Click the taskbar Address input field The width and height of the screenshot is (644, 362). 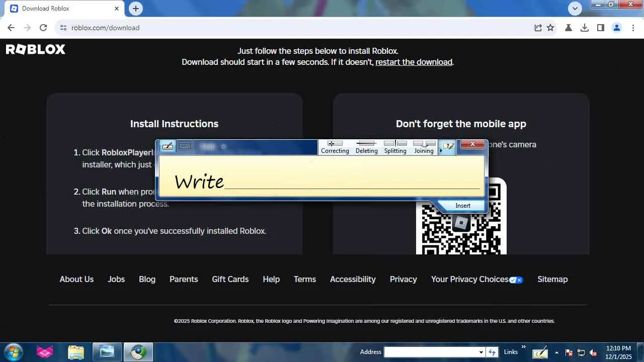430,352
